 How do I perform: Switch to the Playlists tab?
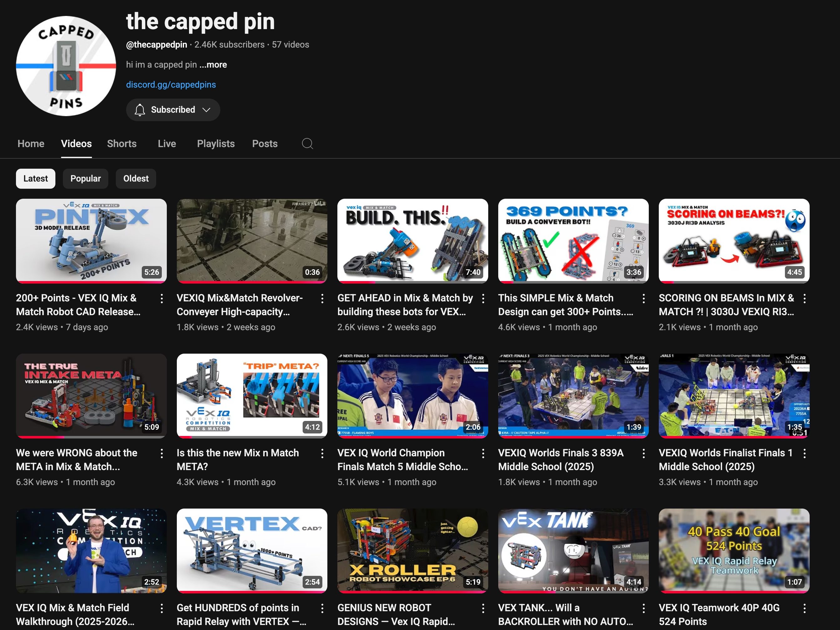point(216,144)
